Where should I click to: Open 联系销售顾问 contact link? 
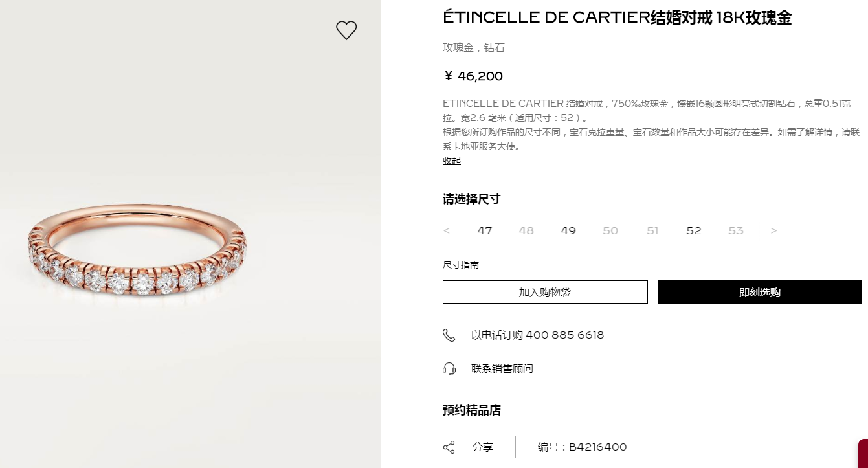click(x=502, y=369)
